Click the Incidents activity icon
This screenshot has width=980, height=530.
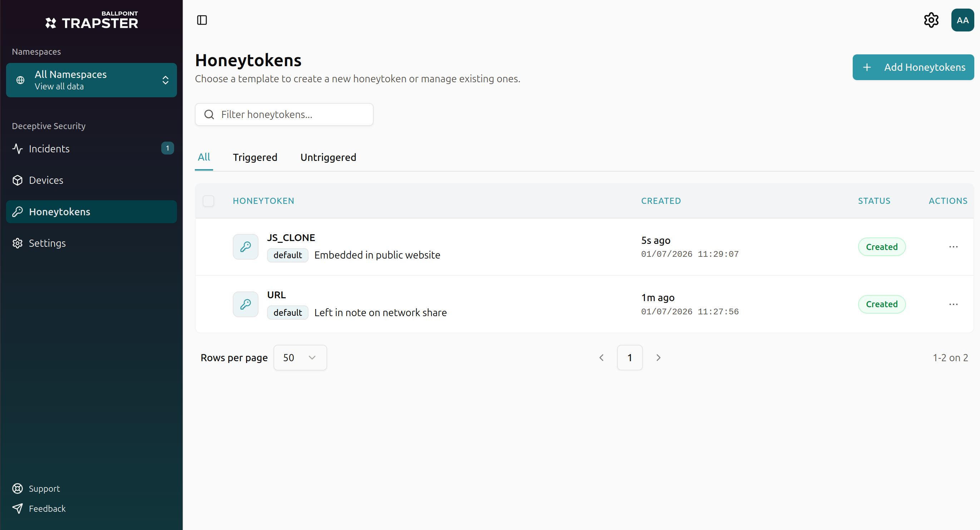coord(18,149)
